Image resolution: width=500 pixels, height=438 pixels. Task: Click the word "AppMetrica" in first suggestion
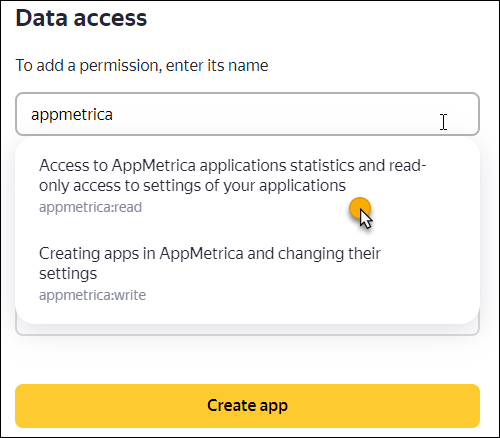pyautogui.click(x=154, y=165)
